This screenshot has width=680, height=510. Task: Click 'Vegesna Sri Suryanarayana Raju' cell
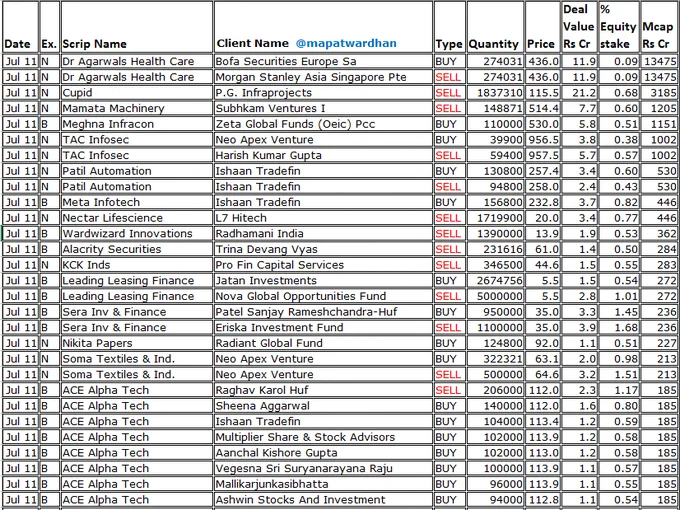(x=323, y=468)
